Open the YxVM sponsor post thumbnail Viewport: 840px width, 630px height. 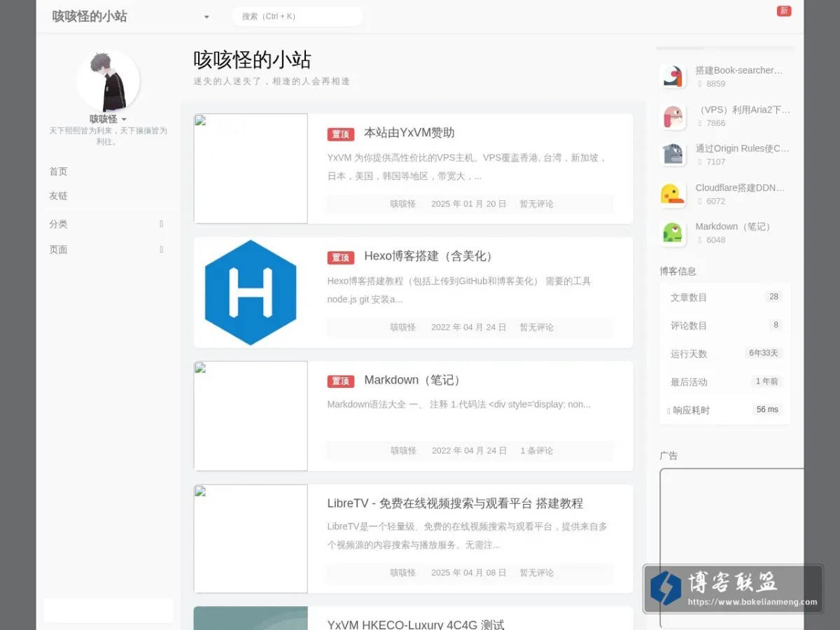251,169
